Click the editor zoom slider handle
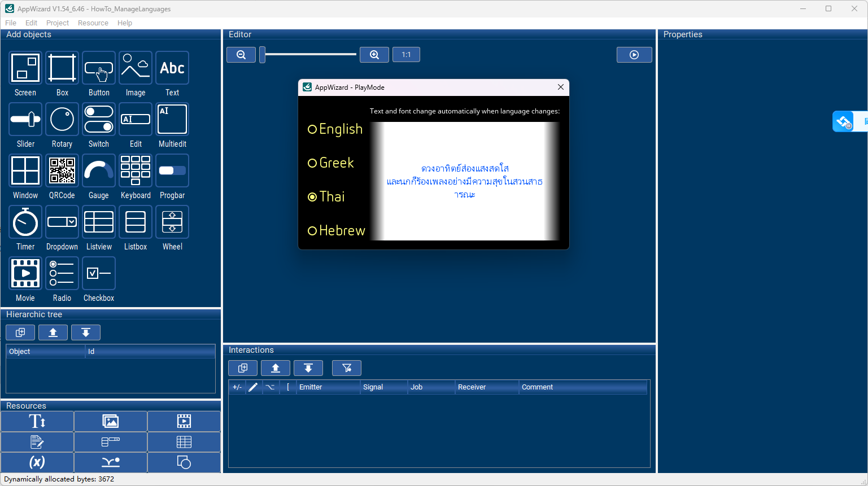 click(262, 55)
